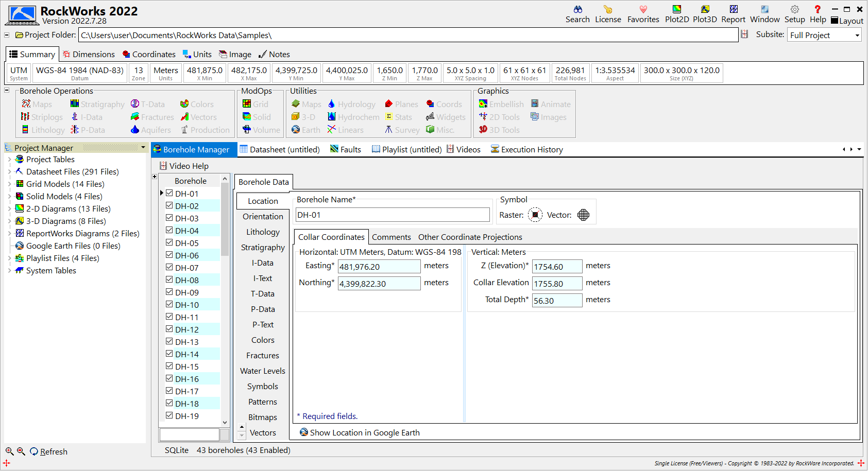Open Graphics Embellish menu

point(501,104)
